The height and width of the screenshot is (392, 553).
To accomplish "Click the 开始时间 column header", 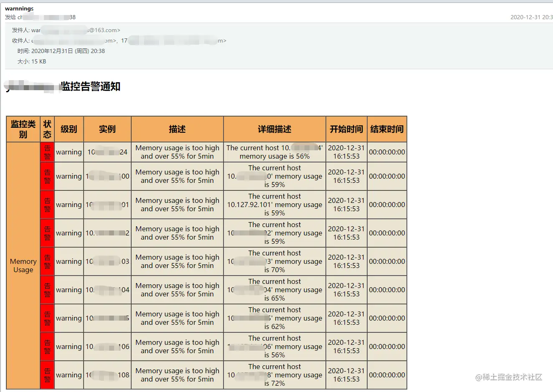I will coord(346,129).
